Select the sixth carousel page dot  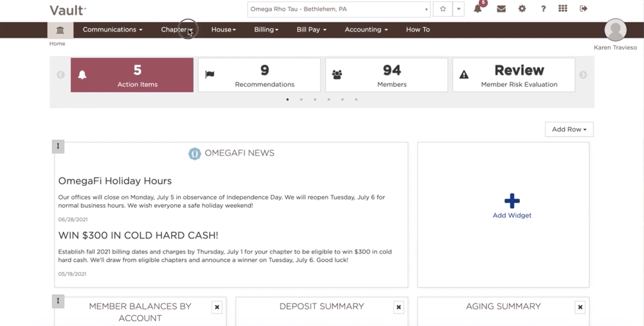pos(356,99)
